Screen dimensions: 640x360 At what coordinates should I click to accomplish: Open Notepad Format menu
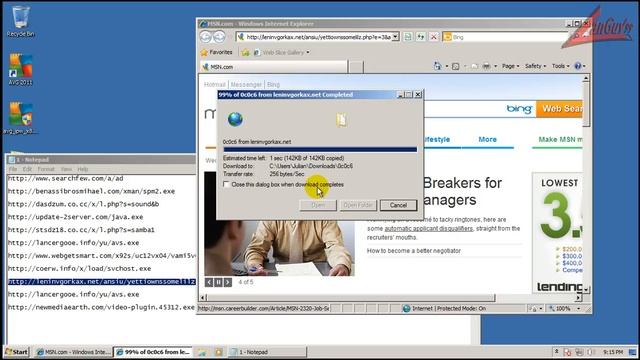click(46, 169)
